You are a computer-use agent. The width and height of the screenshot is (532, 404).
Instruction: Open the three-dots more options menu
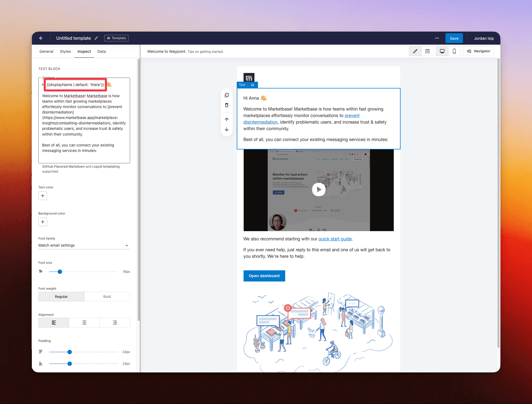(x=437, y=38)
